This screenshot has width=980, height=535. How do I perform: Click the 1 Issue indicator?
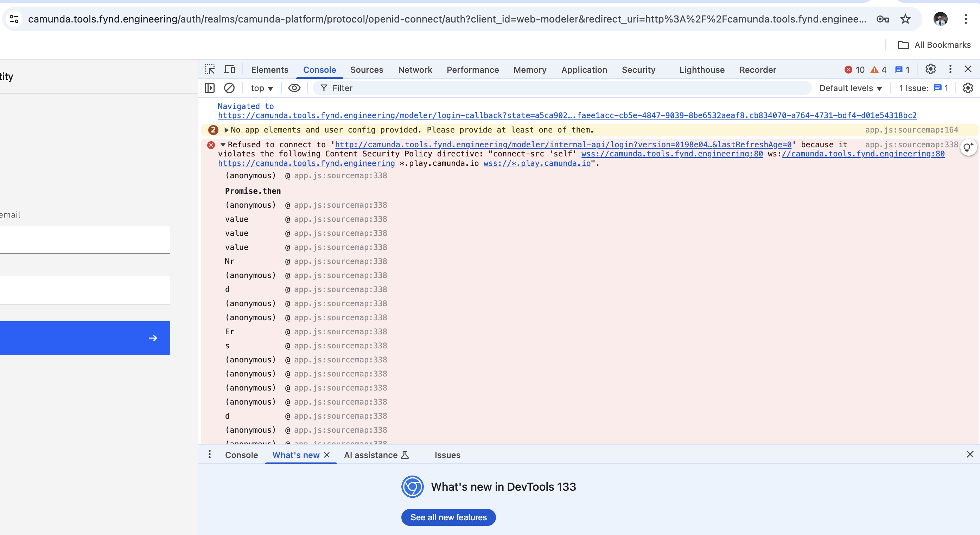coord(923,88)
